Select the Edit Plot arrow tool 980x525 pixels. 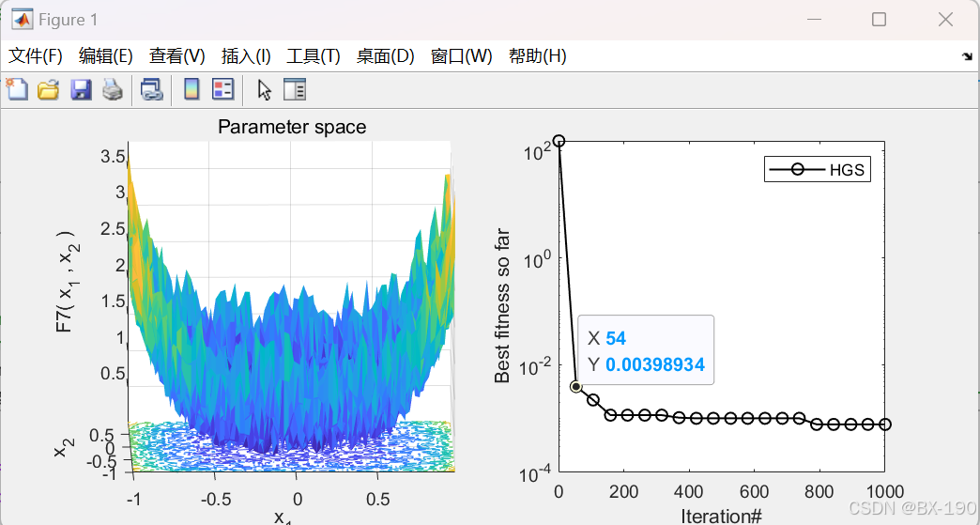click(265, 89)
